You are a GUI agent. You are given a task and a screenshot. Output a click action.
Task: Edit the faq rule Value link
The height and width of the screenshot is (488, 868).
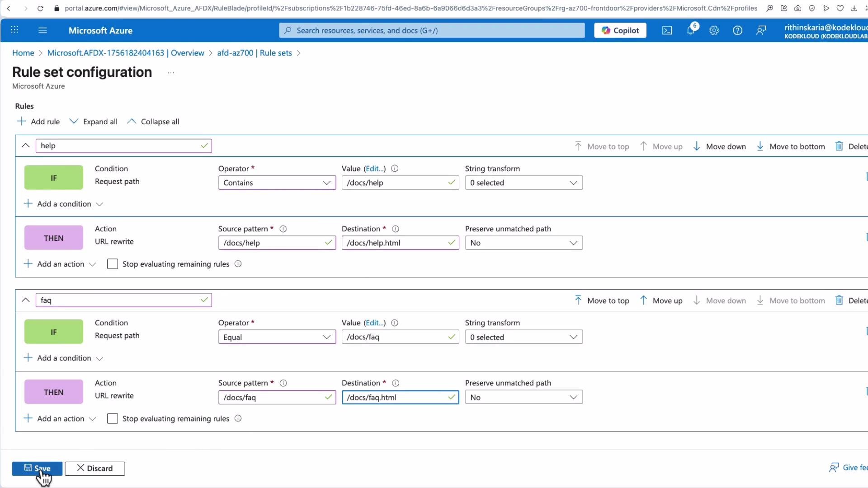click(375, 323)
